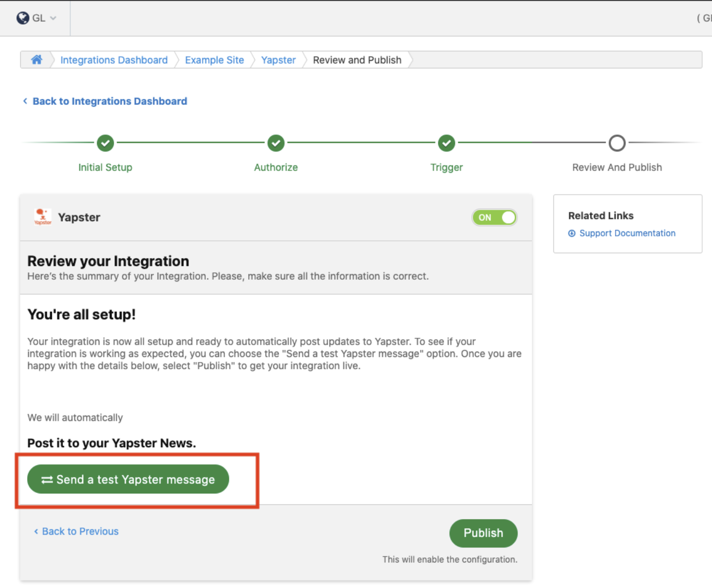The width and height of the screenshot is (712, 588).
Task: Open Integrations Dashboard from the breadcrumb
Action: [x=114, y=60]
